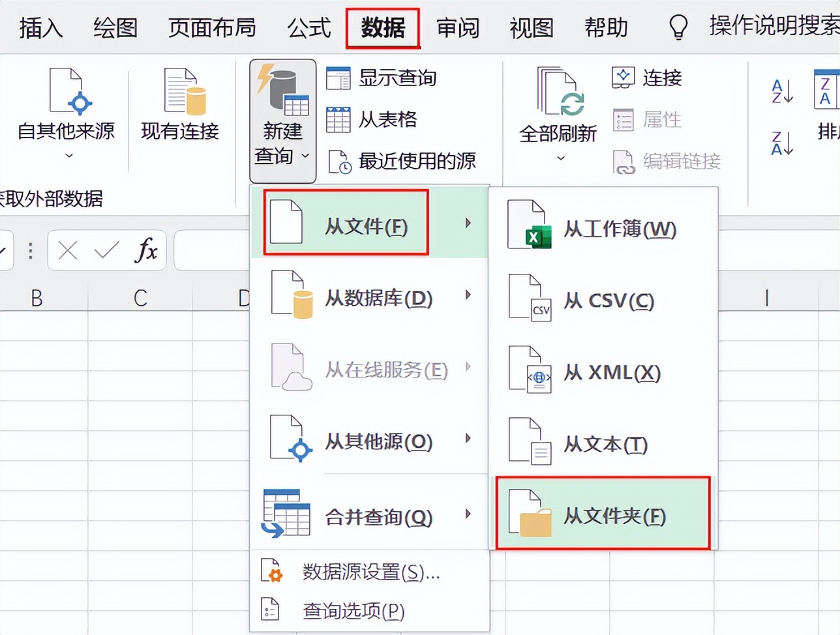840x635 pixels.
Task: Click the 显示查询 label
Action: (x=397, y=78)
